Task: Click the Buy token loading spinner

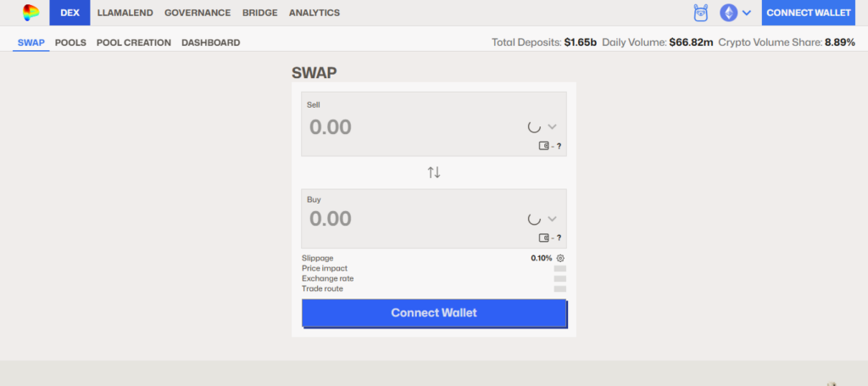Action: tap(534, 218)
